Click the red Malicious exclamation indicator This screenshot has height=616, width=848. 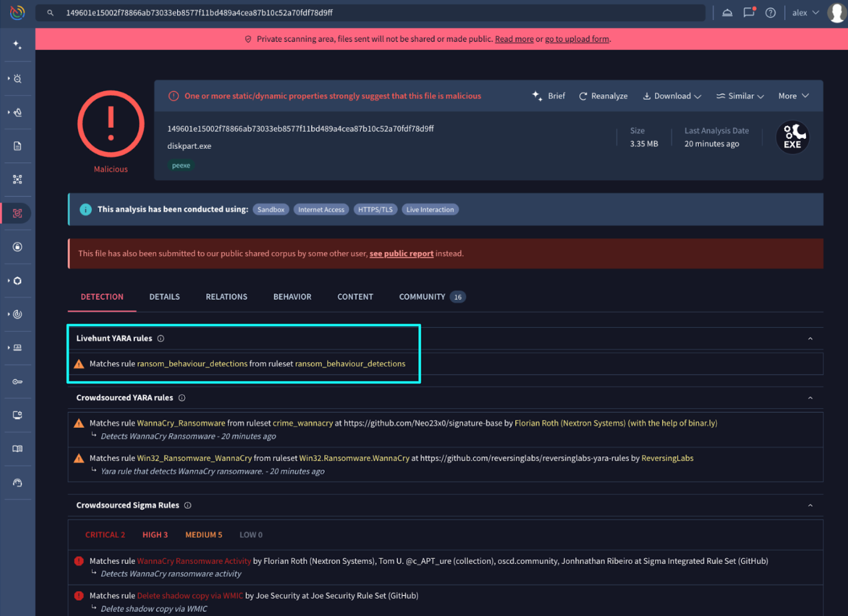coord(110,124)
